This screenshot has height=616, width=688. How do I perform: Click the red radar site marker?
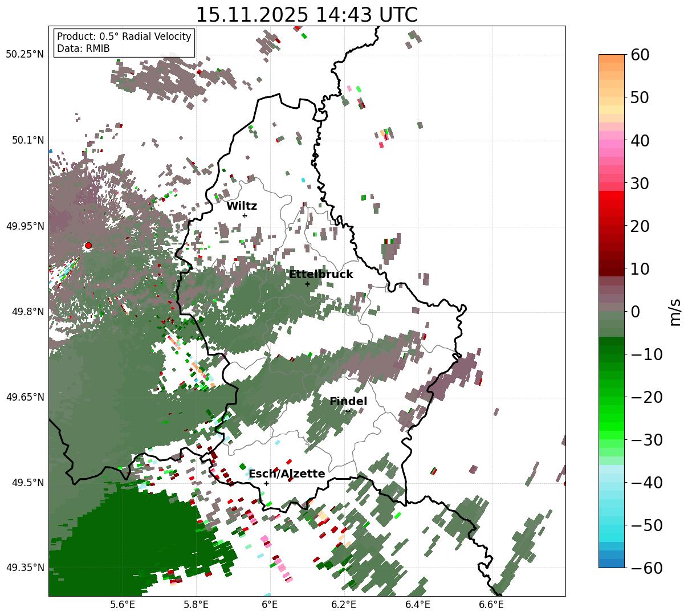[x=88, y=246]
